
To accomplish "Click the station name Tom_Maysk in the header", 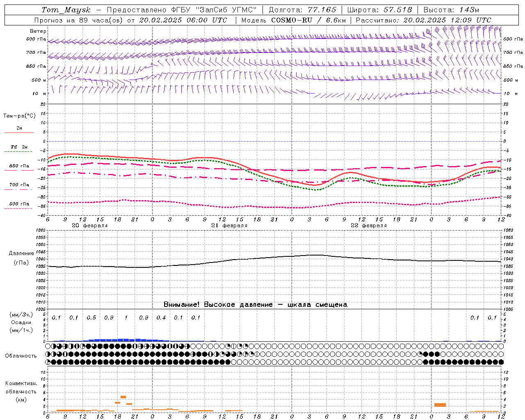I will 66,10.
